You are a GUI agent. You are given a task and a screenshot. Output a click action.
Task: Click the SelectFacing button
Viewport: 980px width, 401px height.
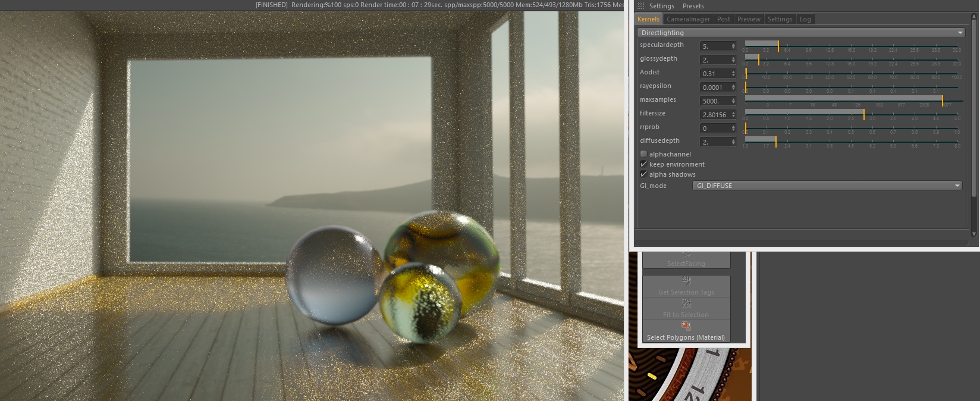pos(686,260)
